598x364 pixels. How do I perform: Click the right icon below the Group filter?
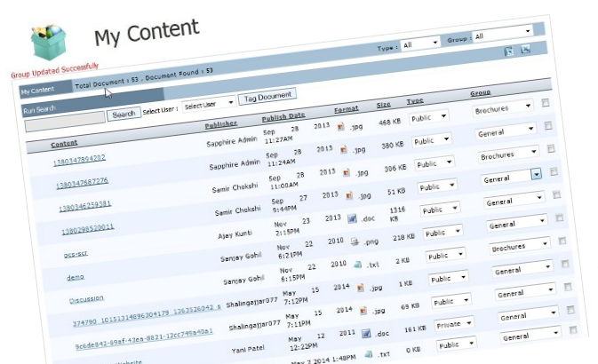(x=526, y=50)
